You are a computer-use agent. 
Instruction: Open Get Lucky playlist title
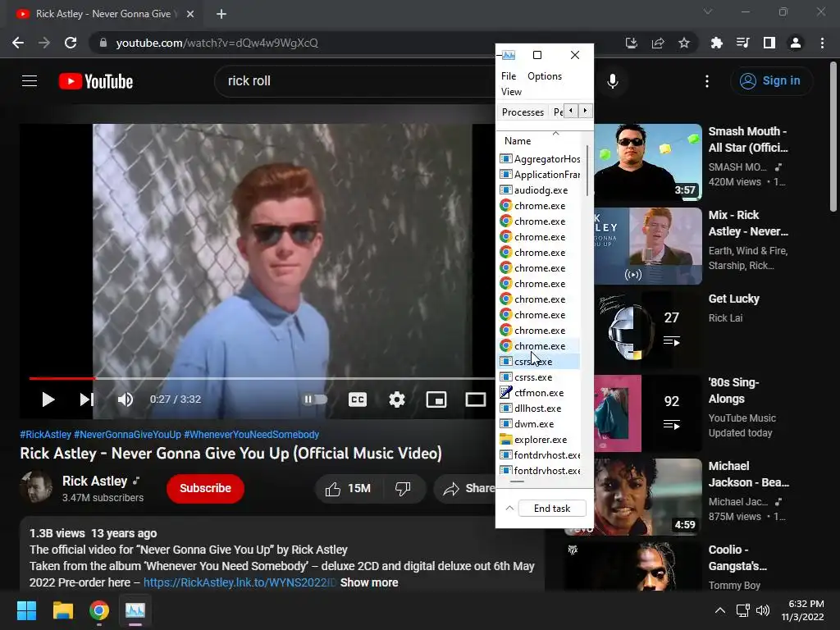pyautogui.click(x=733, y=299)
